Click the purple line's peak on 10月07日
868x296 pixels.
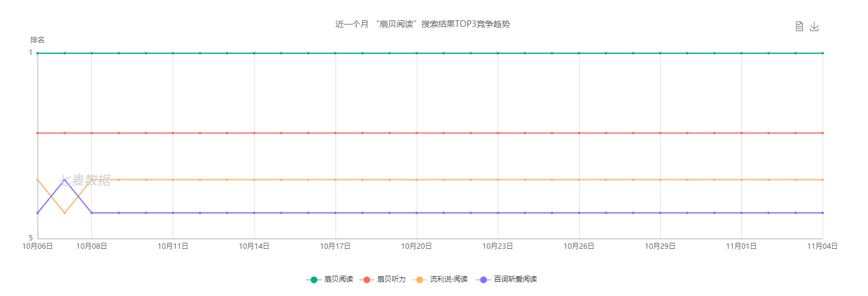click(64, 179)
